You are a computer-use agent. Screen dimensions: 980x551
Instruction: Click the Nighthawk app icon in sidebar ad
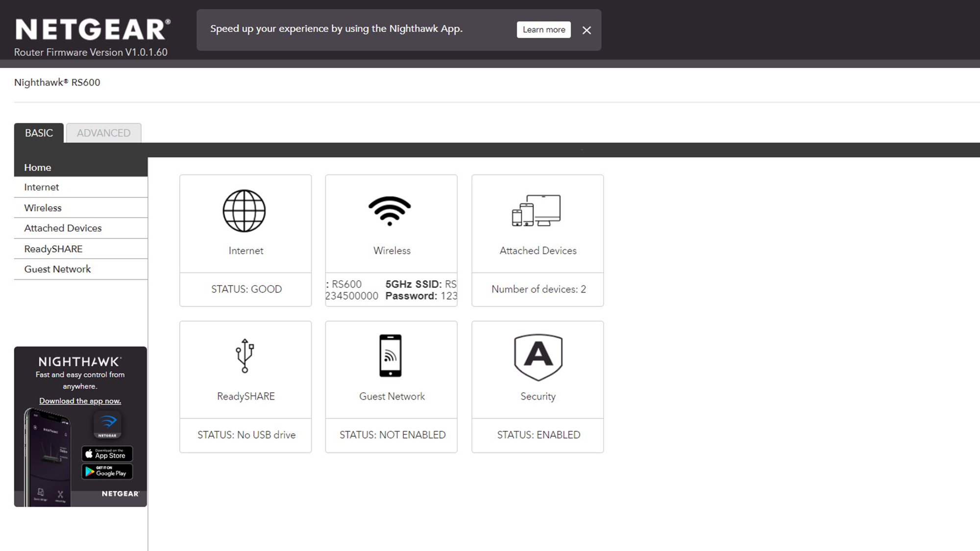click(x=107, y=424)
